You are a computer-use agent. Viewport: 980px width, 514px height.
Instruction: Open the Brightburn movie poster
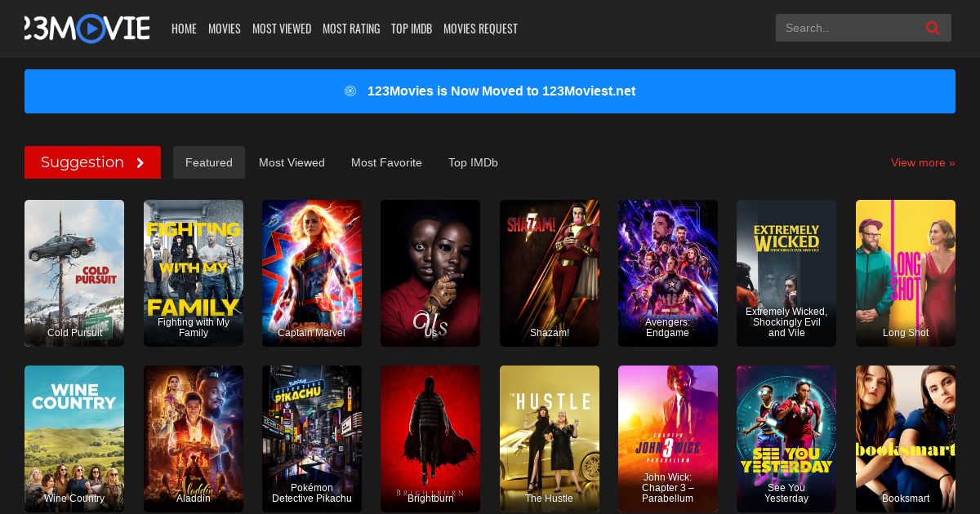point(430,439)
